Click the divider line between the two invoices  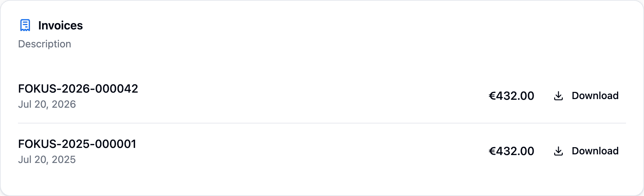click(322, 123)
